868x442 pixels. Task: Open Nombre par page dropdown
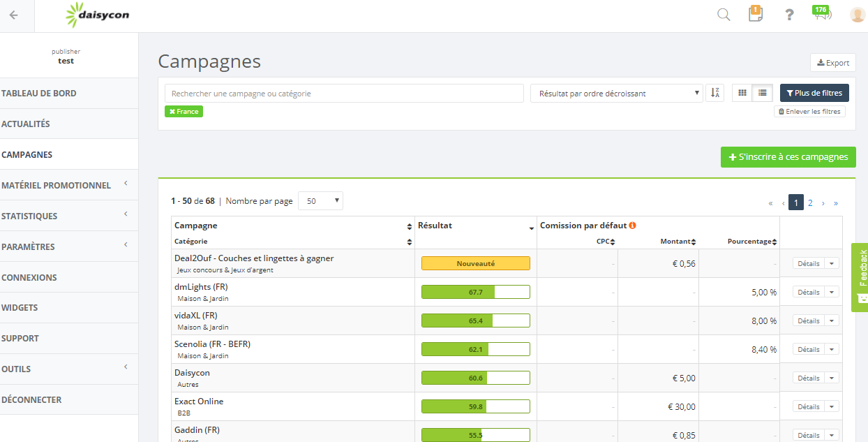[x=320, y=201]
